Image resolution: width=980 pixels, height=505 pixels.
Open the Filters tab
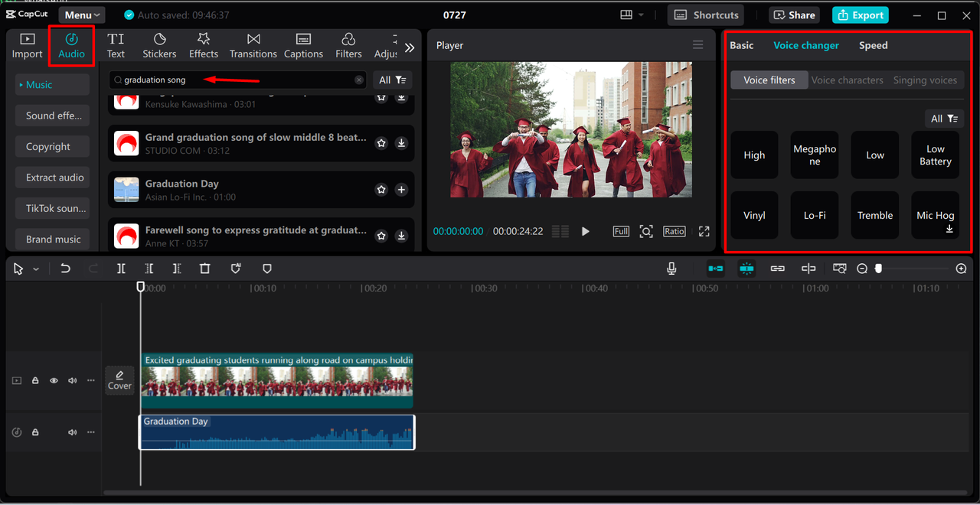tap(348, 46)
